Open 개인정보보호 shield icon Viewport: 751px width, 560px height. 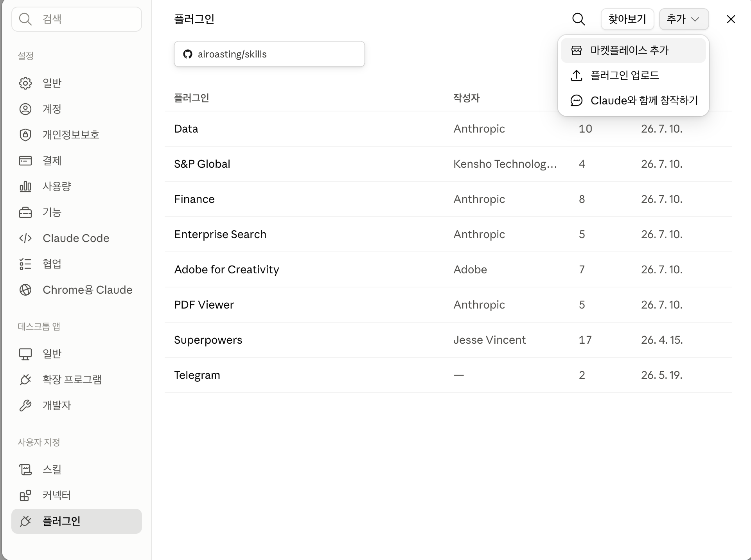(25, 135)
